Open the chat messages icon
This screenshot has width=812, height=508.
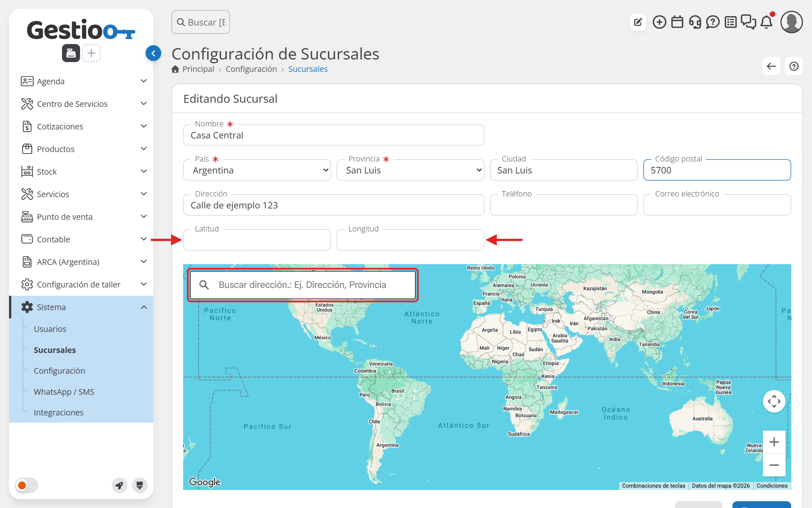coord(748,22)
